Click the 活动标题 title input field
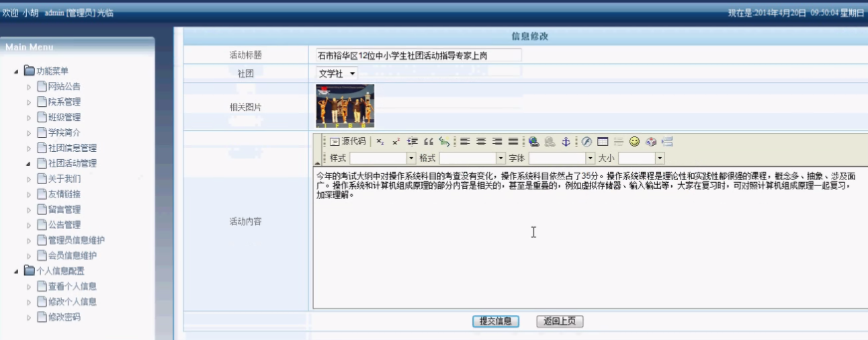Image resolution: width=868 pixels, height=340 pixels. (419, 56)
